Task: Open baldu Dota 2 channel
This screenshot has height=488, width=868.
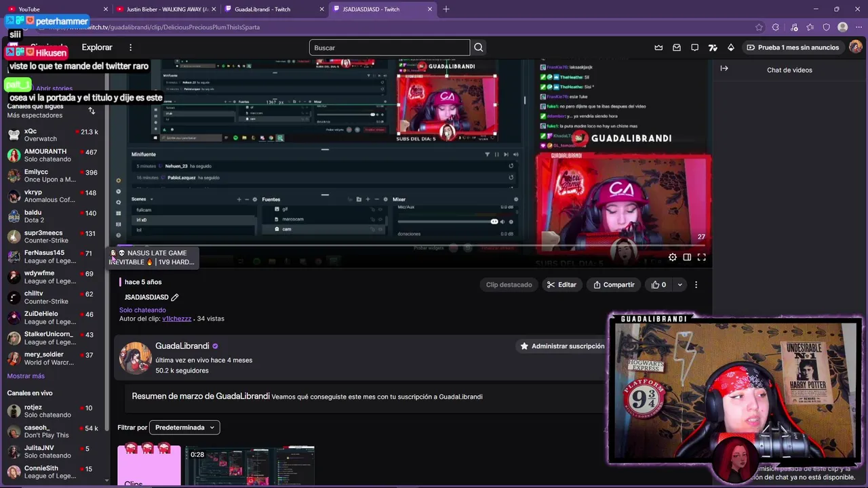Action: 53,216
